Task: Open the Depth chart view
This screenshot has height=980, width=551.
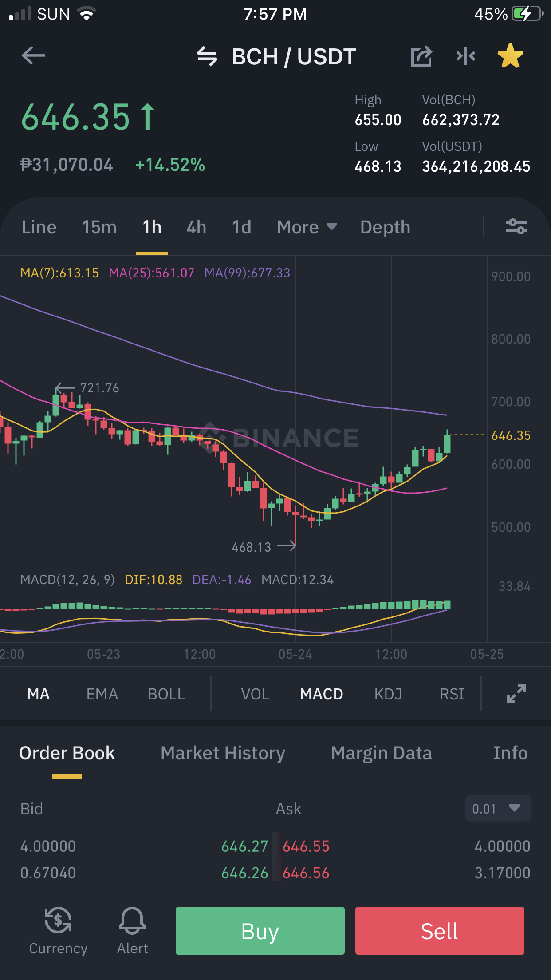Action: [385, 227]
